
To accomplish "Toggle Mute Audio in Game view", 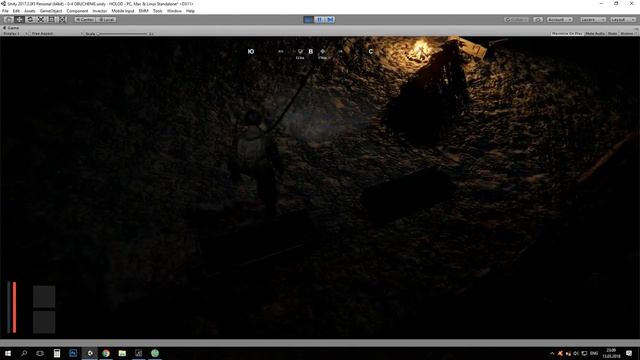I will click(x=595, y=33).
